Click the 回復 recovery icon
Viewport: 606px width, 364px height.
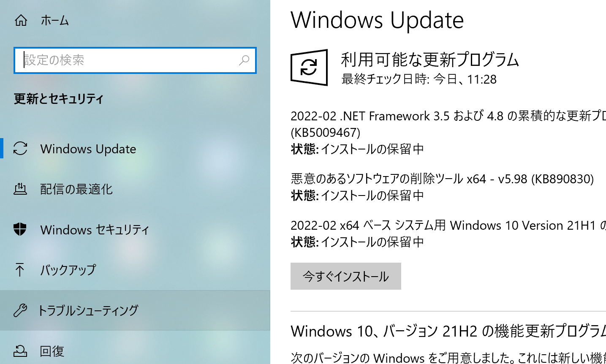click(20, 350)
